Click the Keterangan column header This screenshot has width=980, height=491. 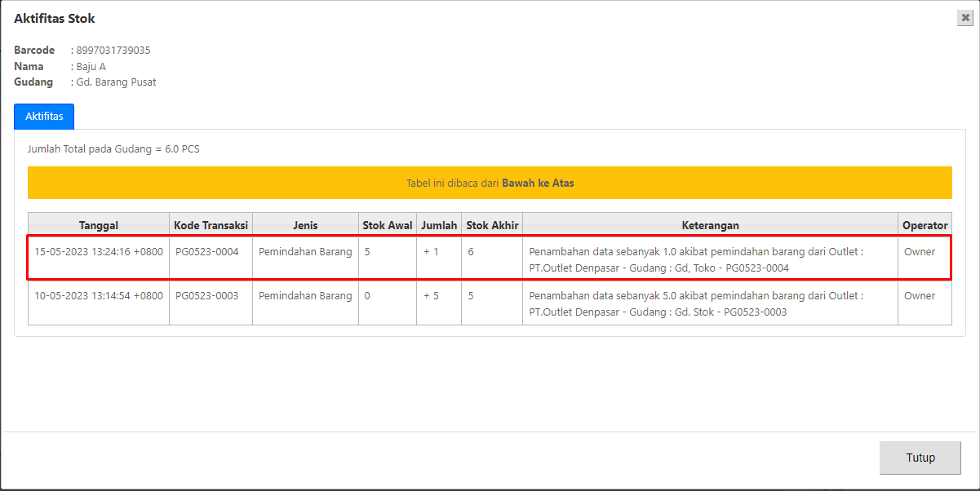tap(710, 225)
